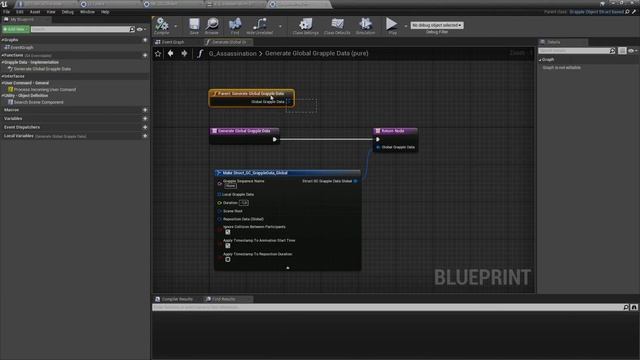Click the Make Struct node header icon
This screenshot has width=640, height=360.
coord(218,173)
